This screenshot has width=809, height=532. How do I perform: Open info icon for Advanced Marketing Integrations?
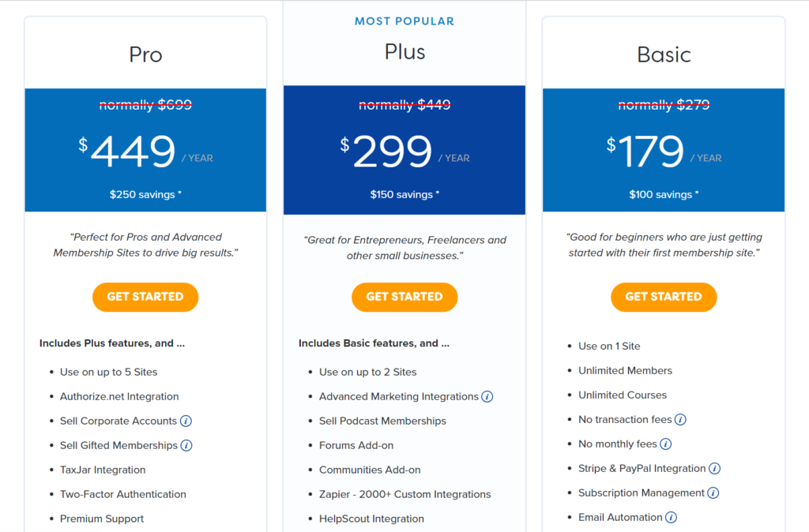(487, 396)
